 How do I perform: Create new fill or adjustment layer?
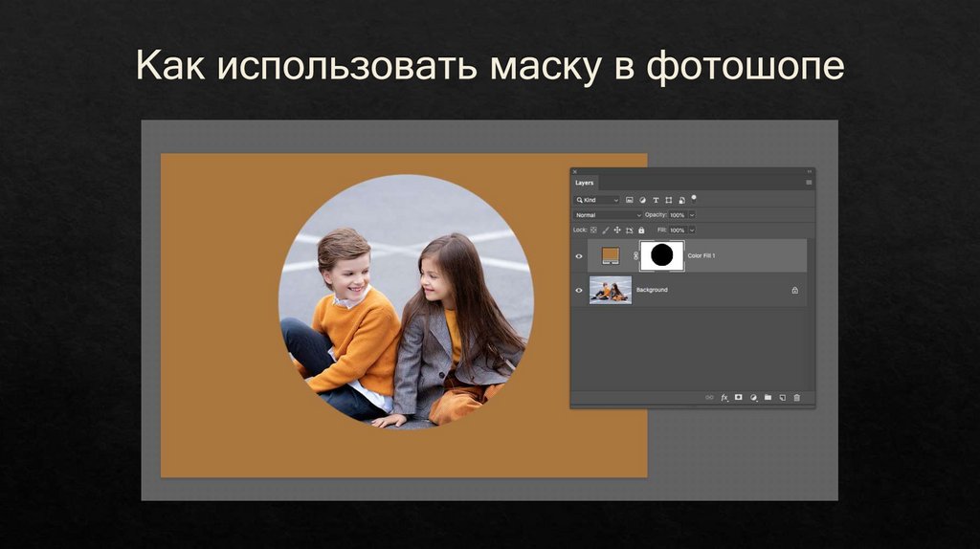tap(753, 397)
